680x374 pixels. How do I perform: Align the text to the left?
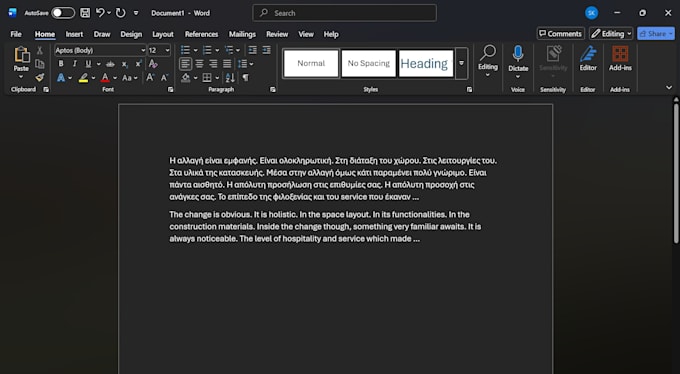pyautogui.click(x=185, y=64)
